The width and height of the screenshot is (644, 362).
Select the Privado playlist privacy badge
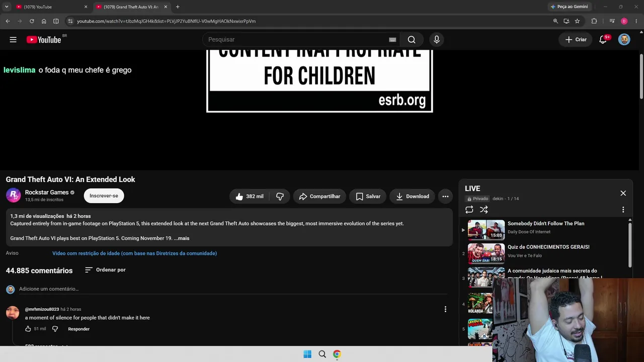tap(477, 199)
